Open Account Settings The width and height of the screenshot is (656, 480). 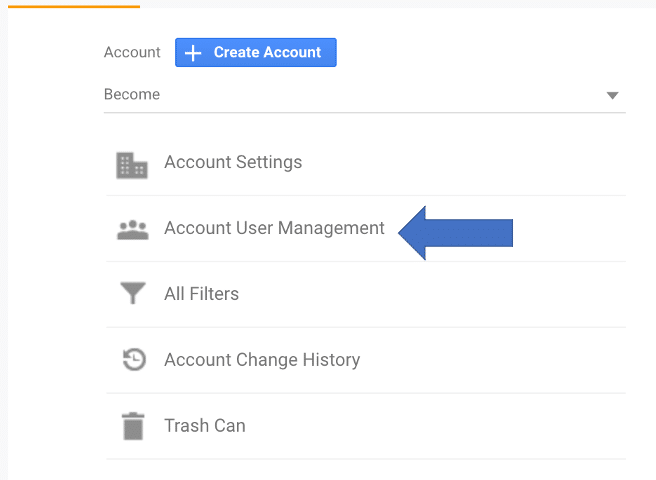click(366, 162)
